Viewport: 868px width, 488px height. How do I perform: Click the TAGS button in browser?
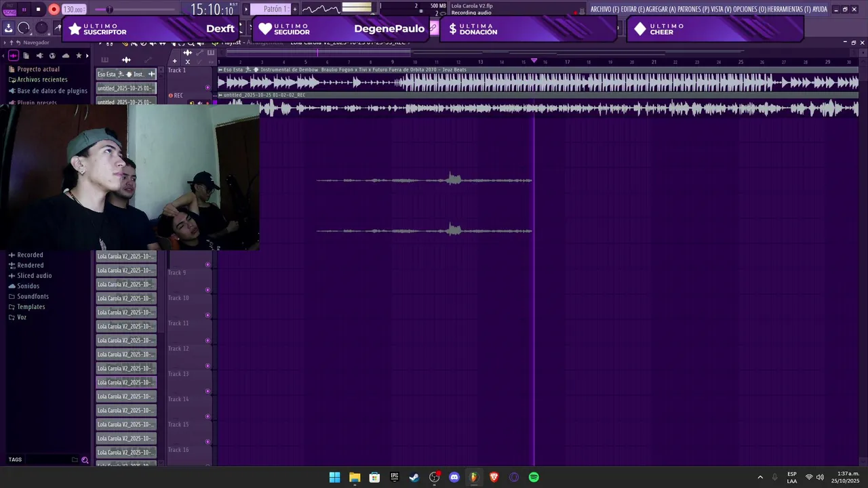[x=15, y=460]
